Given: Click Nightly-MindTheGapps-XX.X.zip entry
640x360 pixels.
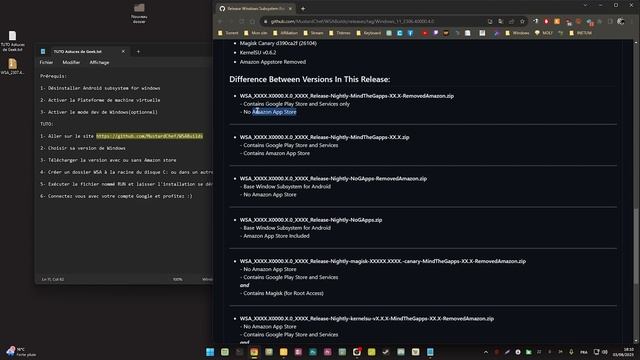Looking at the screenshot, I should (324, 137).
